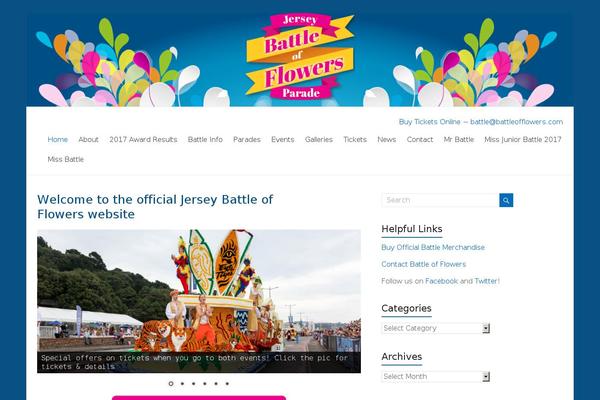Go to 2017 Award Results

(143, 139)
